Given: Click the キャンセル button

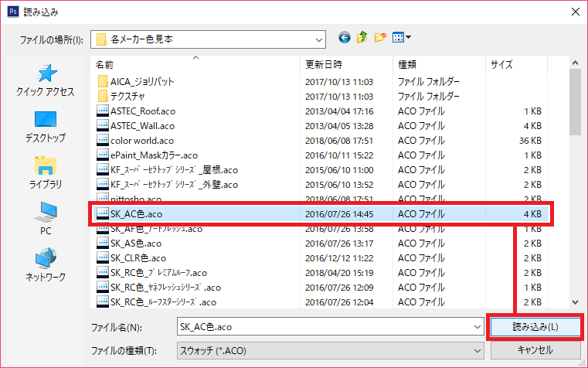Looking at the screenshot, I should click(535, 349).
